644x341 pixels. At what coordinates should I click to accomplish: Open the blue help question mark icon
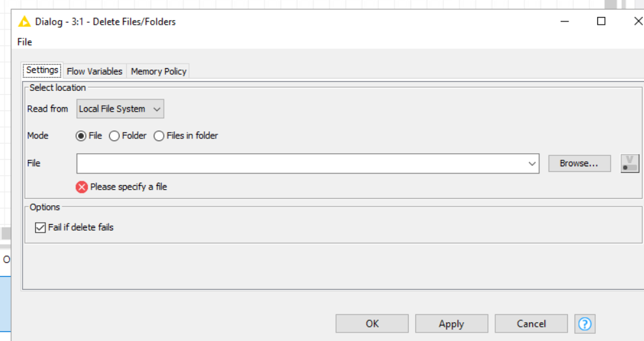585,323
